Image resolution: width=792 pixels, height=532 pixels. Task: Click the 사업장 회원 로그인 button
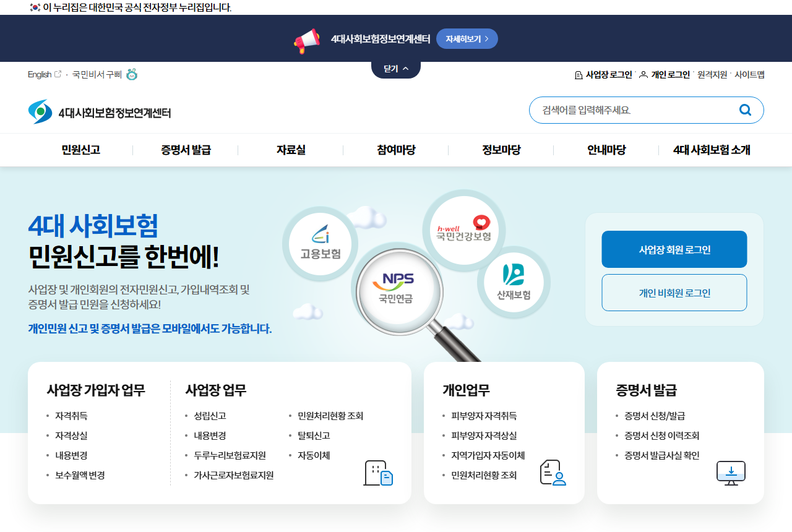[x=674, y=249]
